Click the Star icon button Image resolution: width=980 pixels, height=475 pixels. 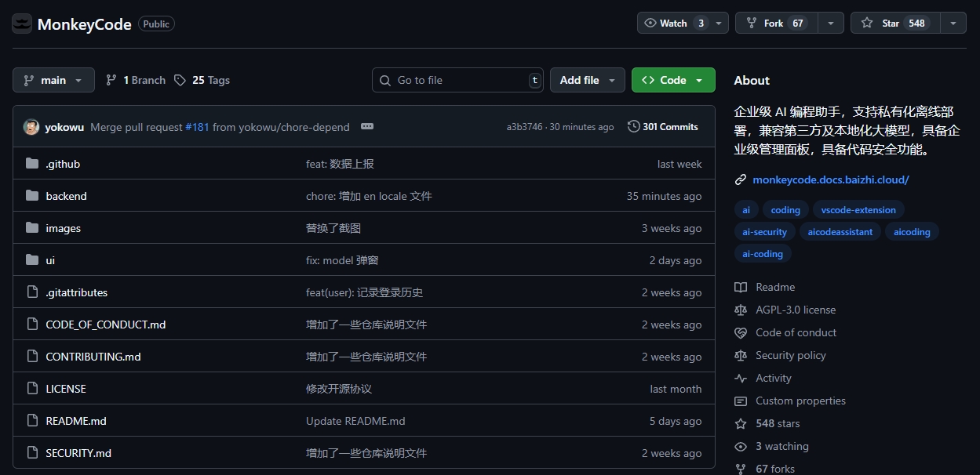[867, 24]
